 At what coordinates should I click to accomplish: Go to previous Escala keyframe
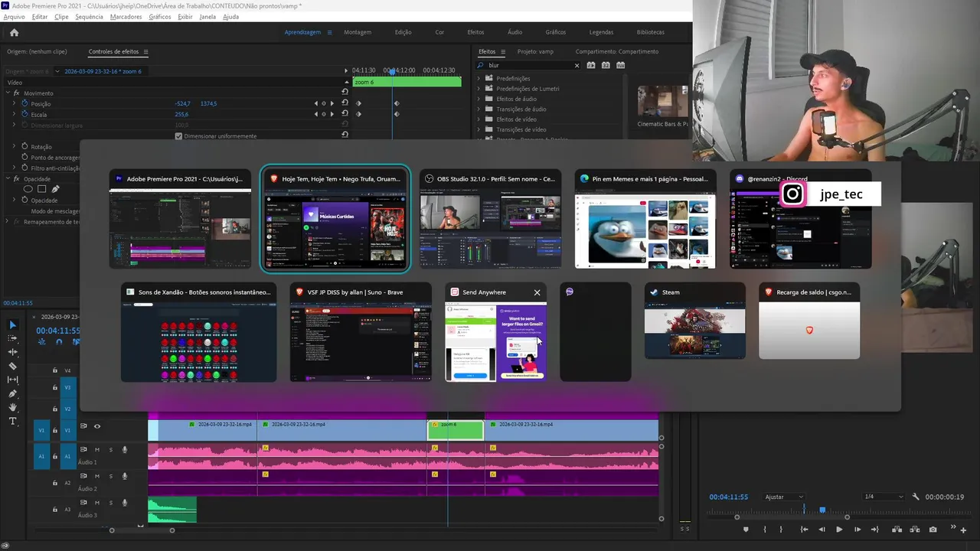tap(315, 114)
